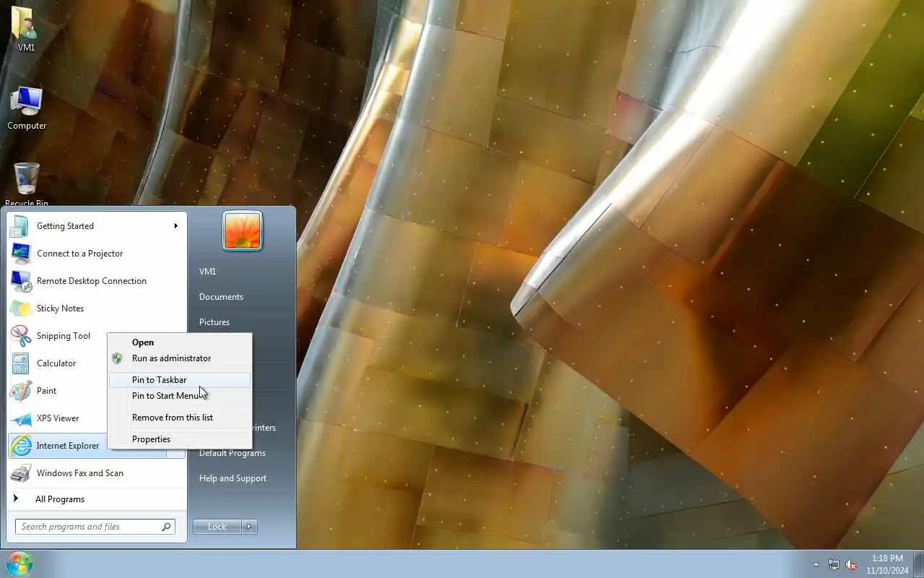Click the search magnifier icon
This screenshot has width=924, height=578.
coord(166,527)
